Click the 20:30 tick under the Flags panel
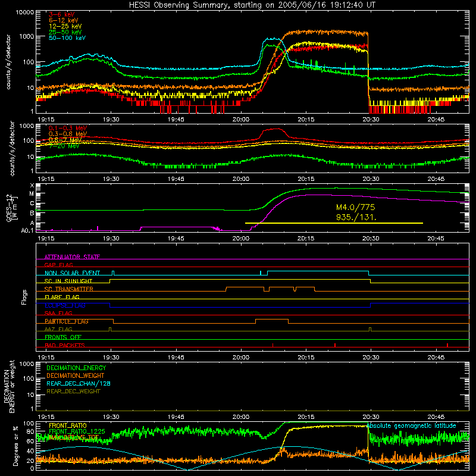Viewport: 476px width, 476px height. coord(371,358)
